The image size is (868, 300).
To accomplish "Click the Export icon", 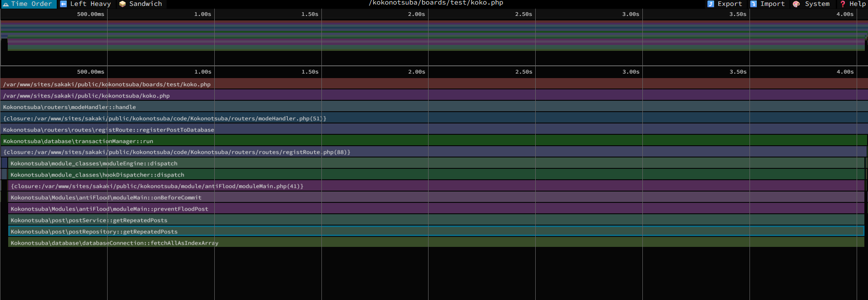I will click(710, 4).
